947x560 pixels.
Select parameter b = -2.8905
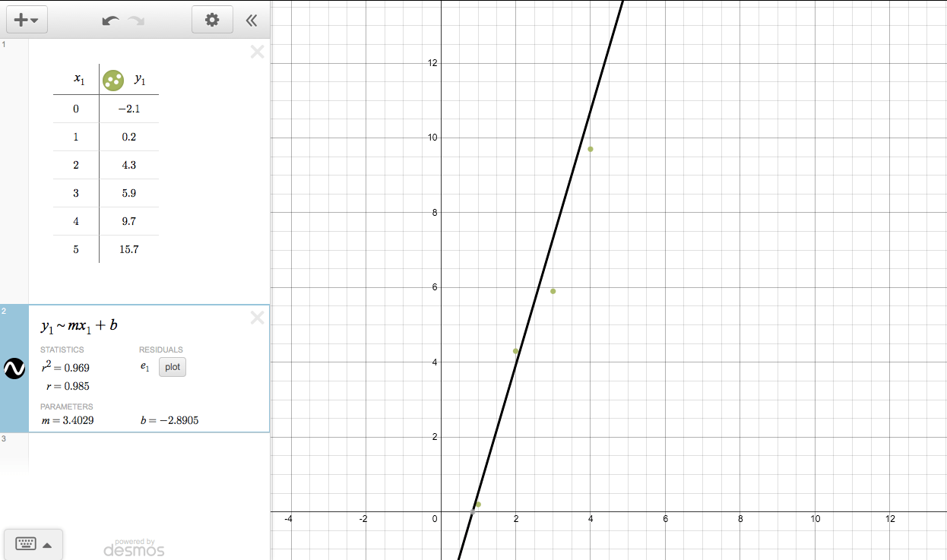pos(169,420)
